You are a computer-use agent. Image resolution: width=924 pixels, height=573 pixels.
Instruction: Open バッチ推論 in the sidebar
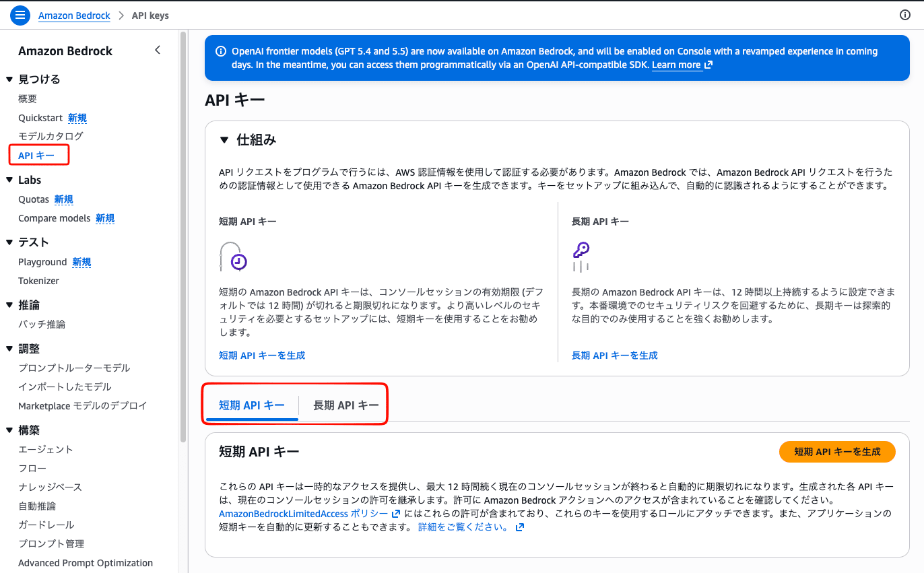42,324
